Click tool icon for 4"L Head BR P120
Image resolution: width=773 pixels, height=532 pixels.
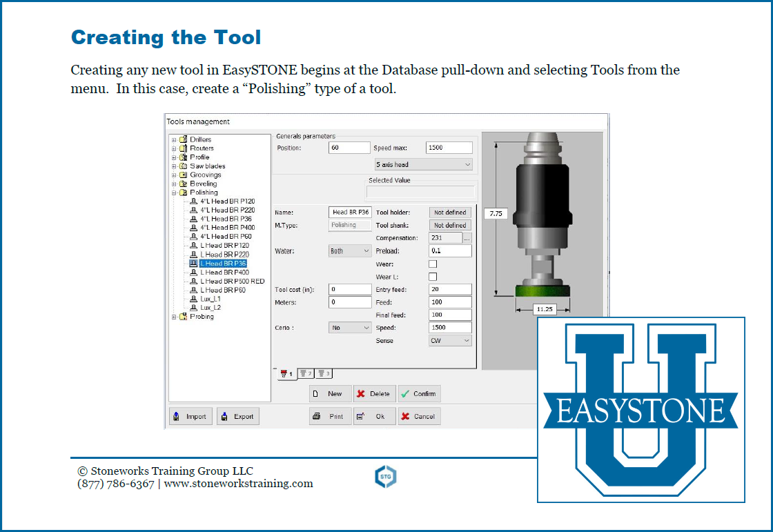pyautogui.click(x=194, y=201)
